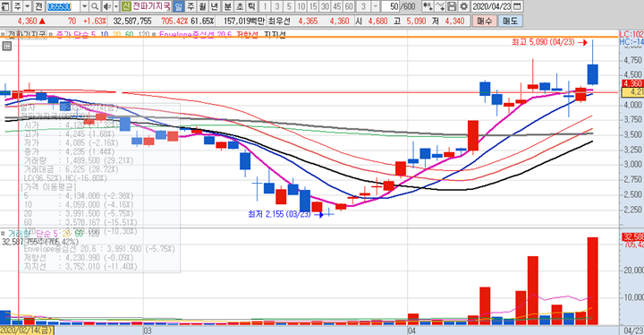Click the speaker sound icon
This screenshot has width=644, height=335.
pos(106,6)
